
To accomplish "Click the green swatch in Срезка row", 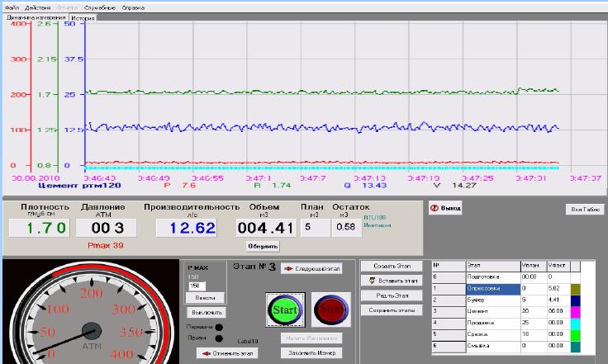I will 576,334.
